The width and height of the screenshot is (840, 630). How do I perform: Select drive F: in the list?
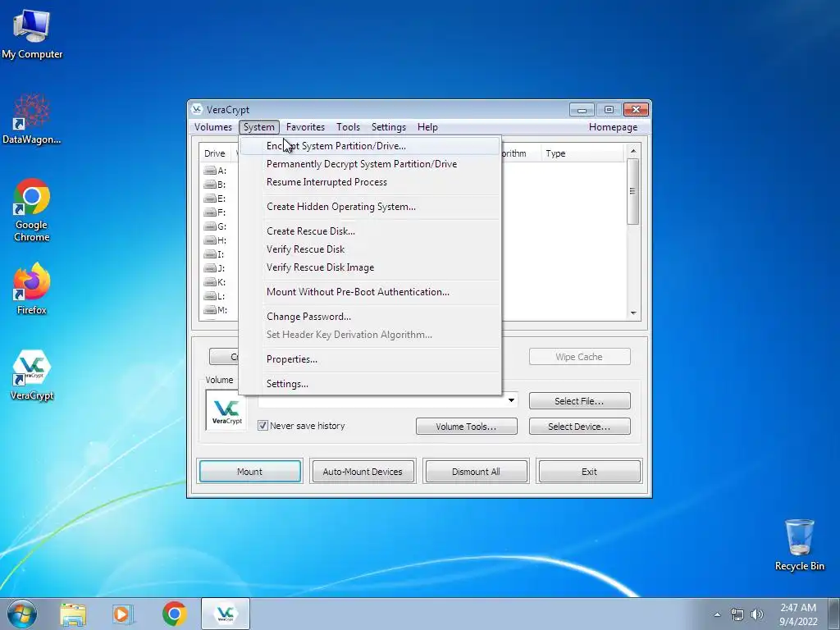(x=216, y=212)
